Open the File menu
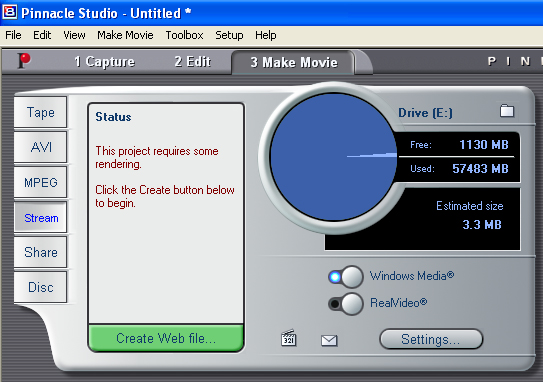Viewport: 543px width, 382px height. (x=14, y=35)
